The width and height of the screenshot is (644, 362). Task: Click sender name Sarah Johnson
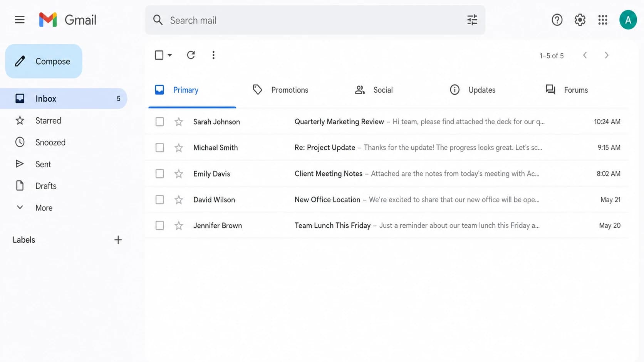pos(216,122)
